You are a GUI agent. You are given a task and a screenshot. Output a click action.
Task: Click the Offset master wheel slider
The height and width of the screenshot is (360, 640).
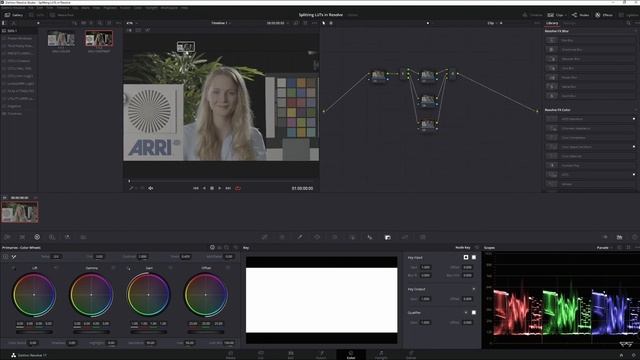pyautogui.click(x=206, y=332)
